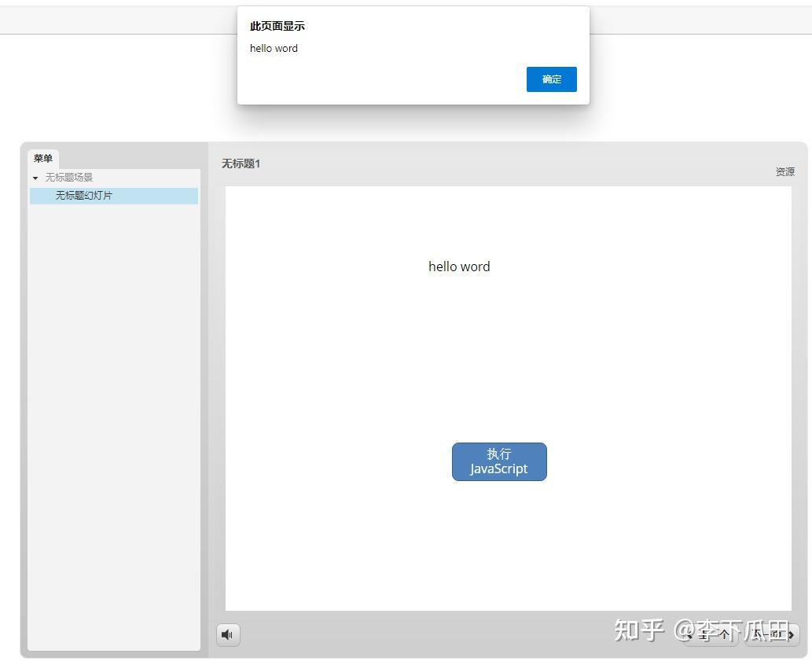Click the 无标题1 slide title
The image size is (812, 665).
tap(241, 163)
